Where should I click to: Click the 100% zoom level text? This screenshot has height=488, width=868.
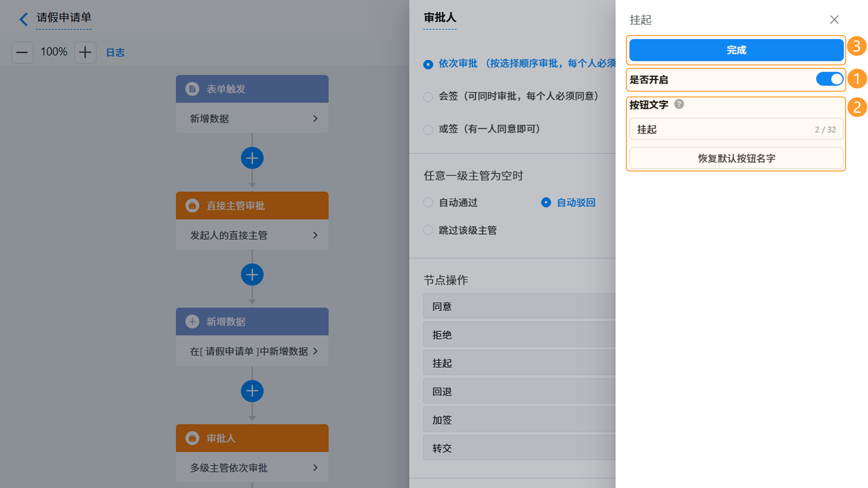54,52
